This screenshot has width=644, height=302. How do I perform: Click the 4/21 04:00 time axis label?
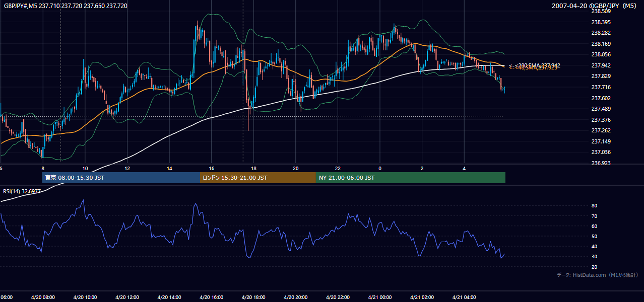click(x=464, y=297)
